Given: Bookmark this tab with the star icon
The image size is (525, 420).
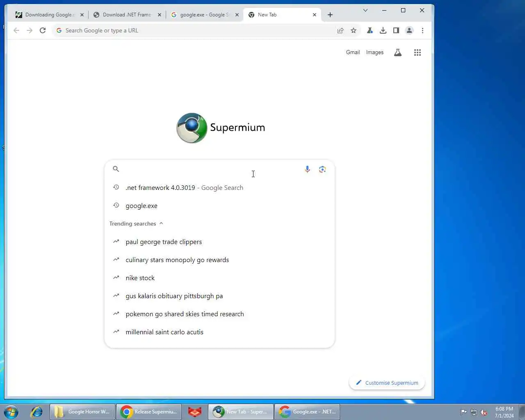Looking at the screenshot, I should point(354,30).
